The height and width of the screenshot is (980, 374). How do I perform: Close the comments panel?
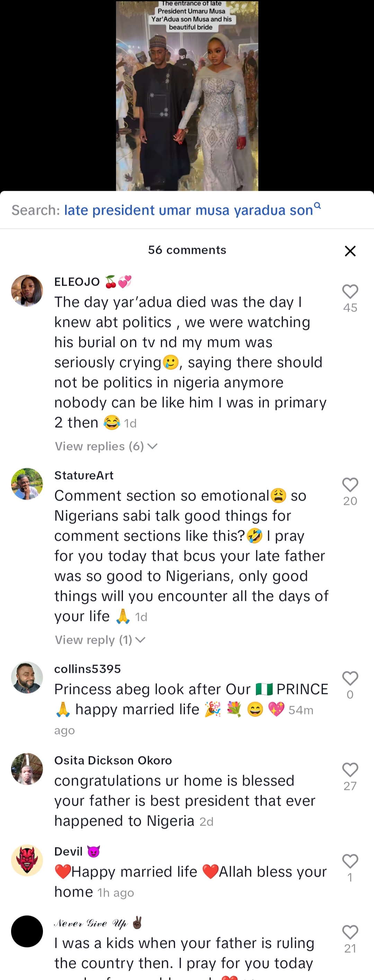[x=350, y=251]
